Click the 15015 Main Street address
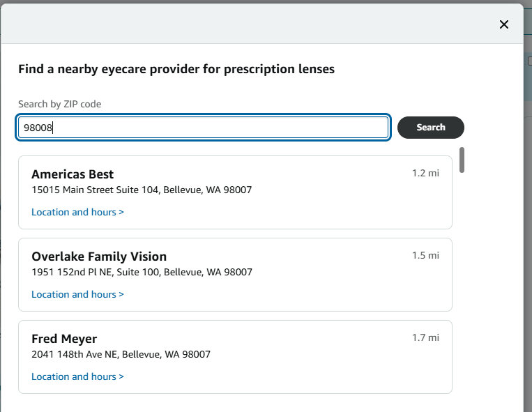Image resolution: width=532 pixels, height=412 pixels. 142,190
